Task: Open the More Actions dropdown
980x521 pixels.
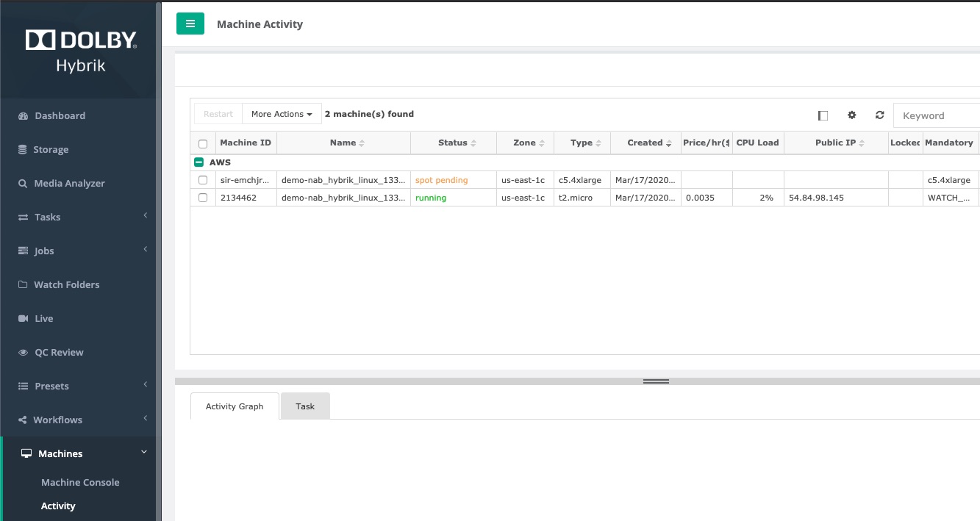Action: [282, 114]
